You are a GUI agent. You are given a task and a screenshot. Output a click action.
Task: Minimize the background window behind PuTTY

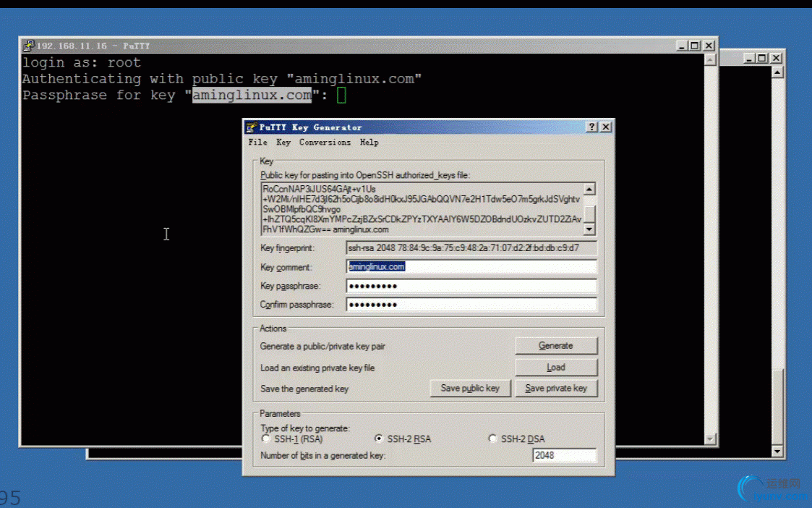[749, 58]
